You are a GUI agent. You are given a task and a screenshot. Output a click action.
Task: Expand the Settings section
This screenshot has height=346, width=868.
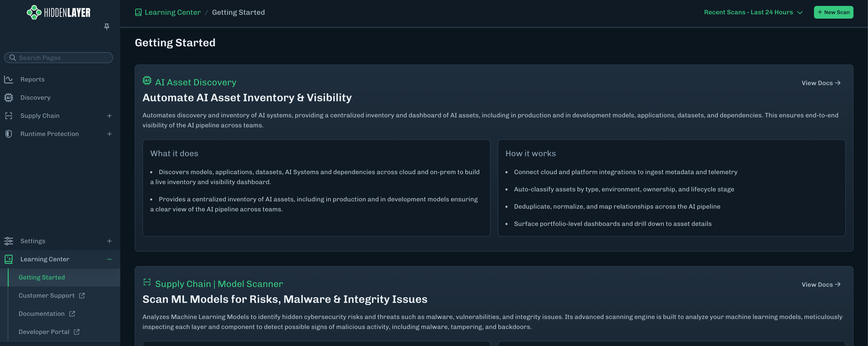pos(109,241)
